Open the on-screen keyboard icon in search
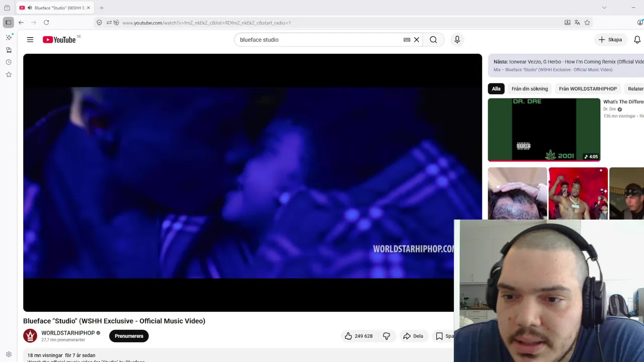 (407, 40)
